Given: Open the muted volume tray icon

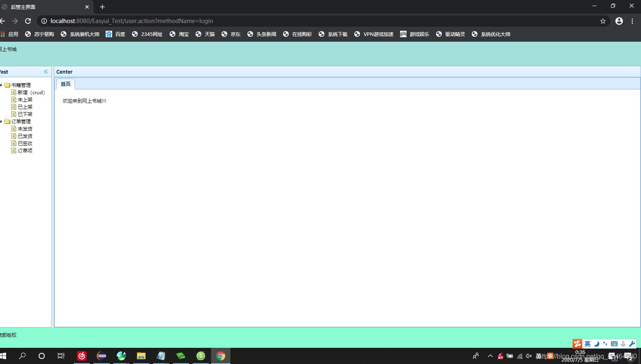Looking at the screenshot, I should [x=529, y=356].
